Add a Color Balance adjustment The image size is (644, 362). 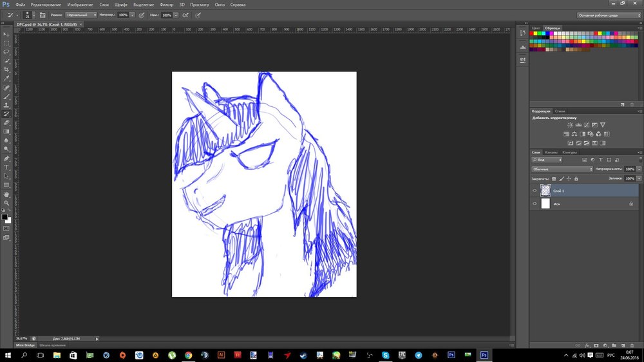tap(574, 134)
